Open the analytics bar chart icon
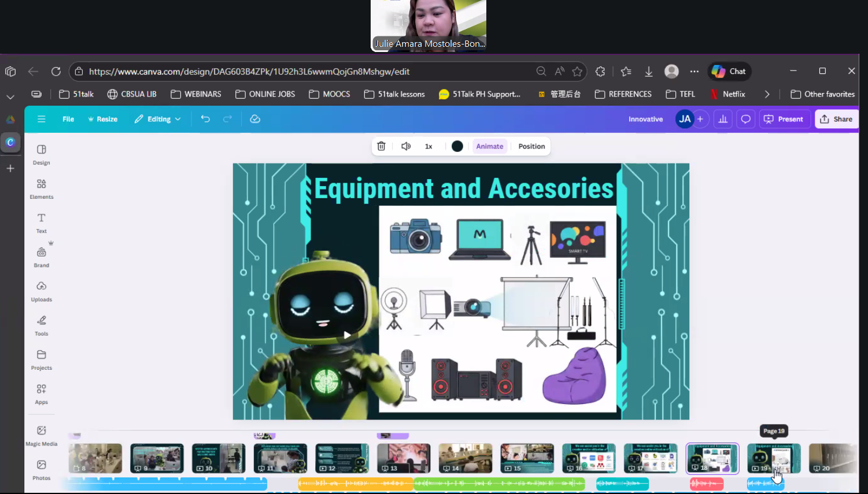868x494 pixels. point(722,119)
